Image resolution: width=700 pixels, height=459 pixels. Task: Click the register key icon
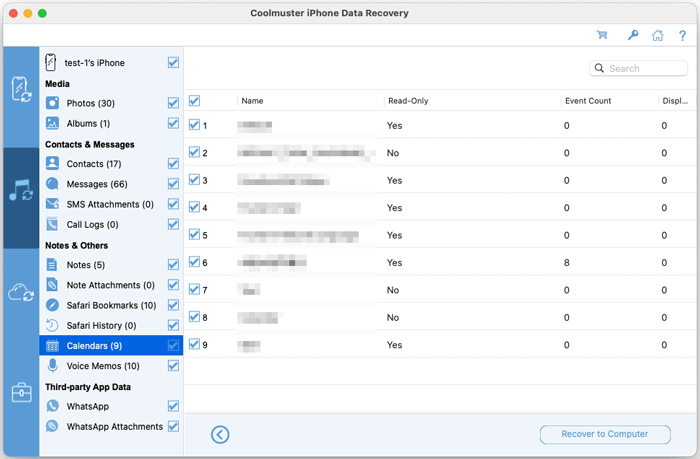click(633, 35)
